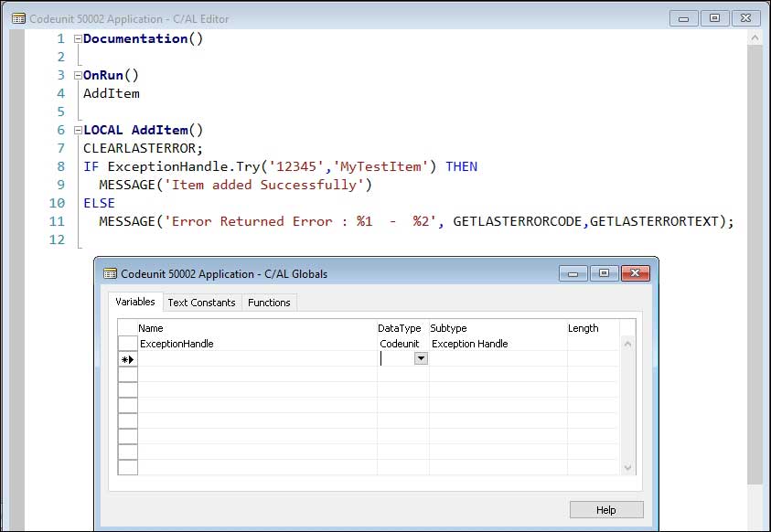This screenshot has width=771, height=532.
Task: Restore down the C/AL Editor window
Action: [714, 17]
